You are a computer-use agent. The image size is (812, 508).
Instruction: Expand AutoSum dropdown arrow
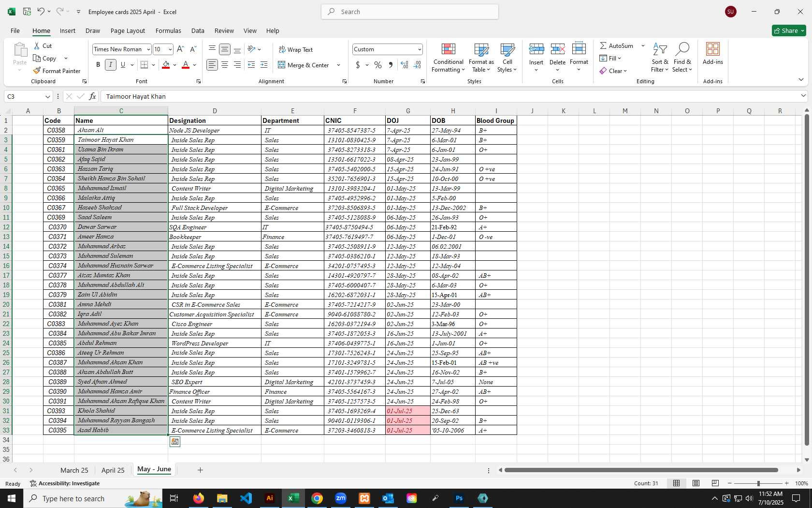pos(643,45)
